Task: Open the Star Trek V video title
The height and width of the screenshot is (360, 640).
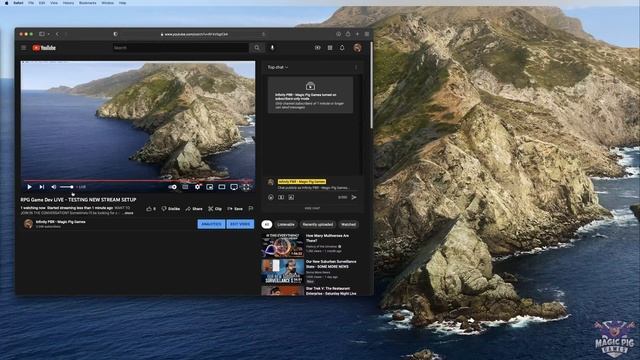Action: click(x=331, y=291)
